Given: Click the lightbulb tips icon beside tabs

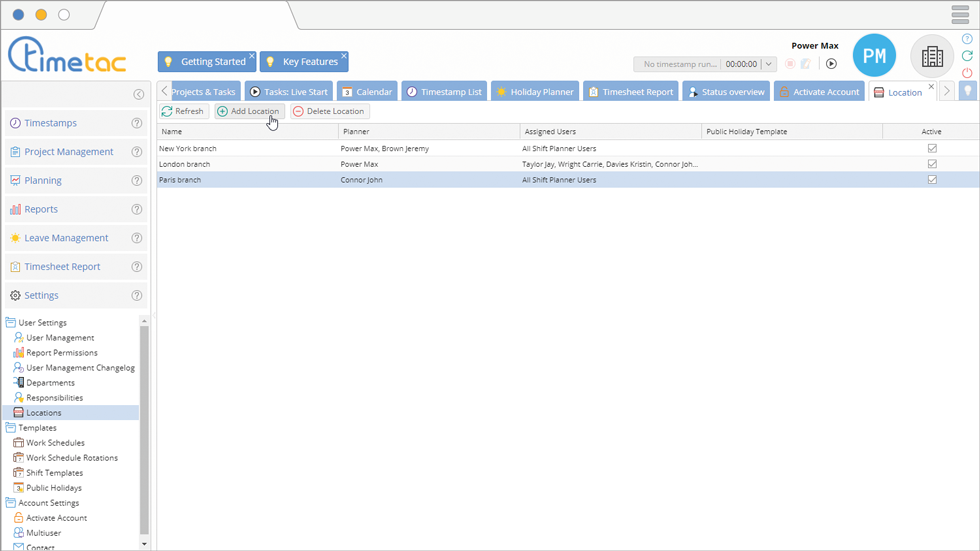Looking at the screenshot, I should click(967, 91).
